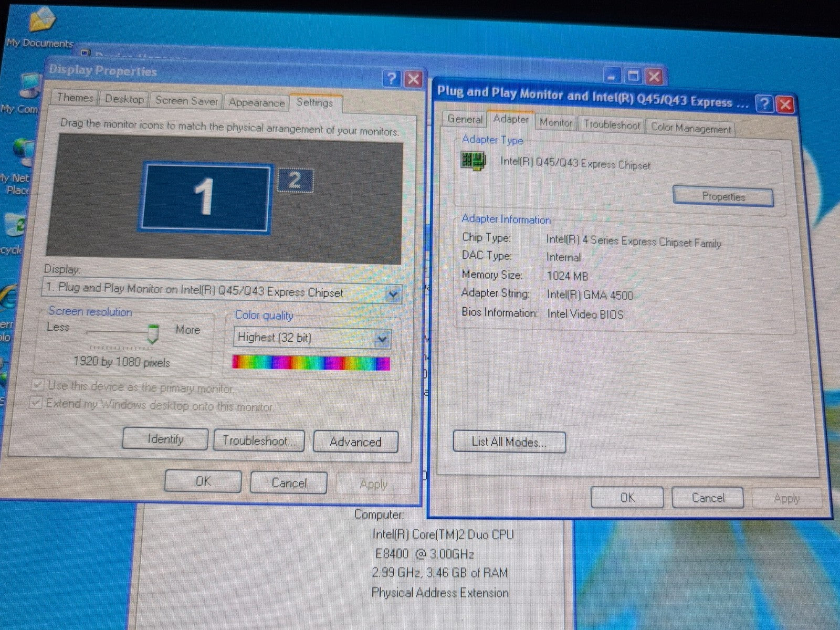Click the Troubleshoot... button in Display Properties
This screenshot has width=840, height=630.
[x=259, y=440]
